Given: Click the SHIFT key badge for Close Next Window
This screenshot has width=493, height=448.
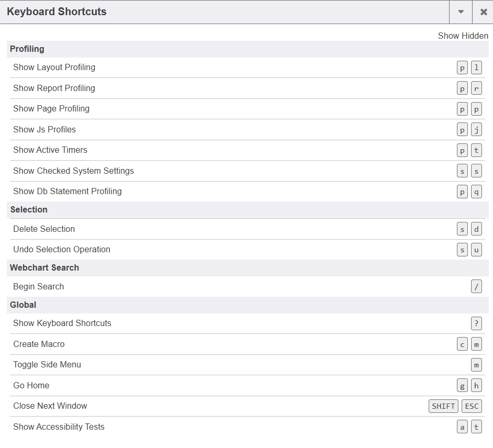Looking at the screenshot, I should click(x=443, y=406).
